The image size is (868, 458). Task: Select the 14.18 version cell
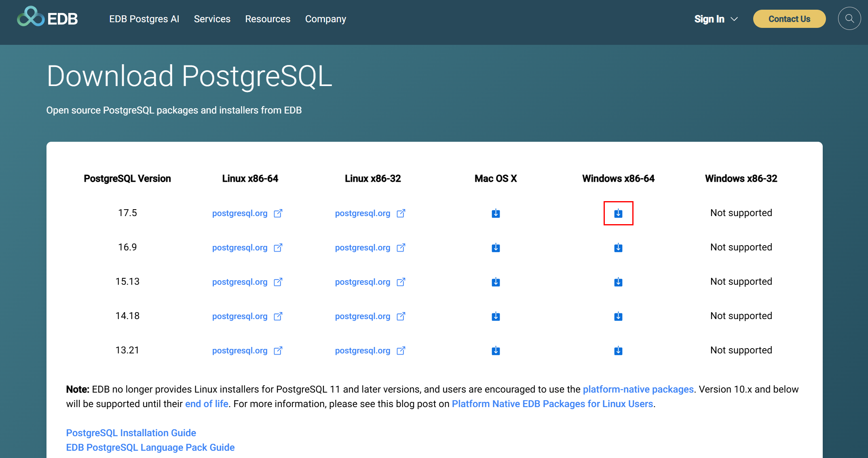(x=127, y=316)
